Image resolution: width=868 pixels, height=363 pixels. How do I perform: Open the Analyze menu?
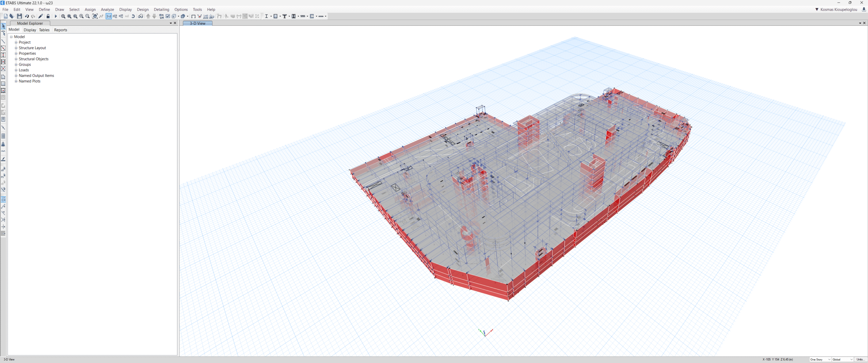click(x=107, y=9)
